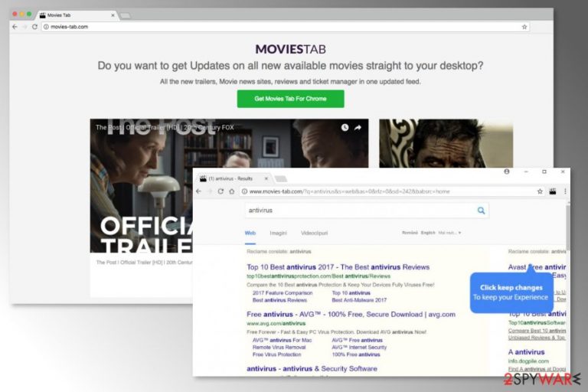The image size is (588, 392).
Task: Open Best antivirus Reviews sublink
Action: click(x=279, y=300)
